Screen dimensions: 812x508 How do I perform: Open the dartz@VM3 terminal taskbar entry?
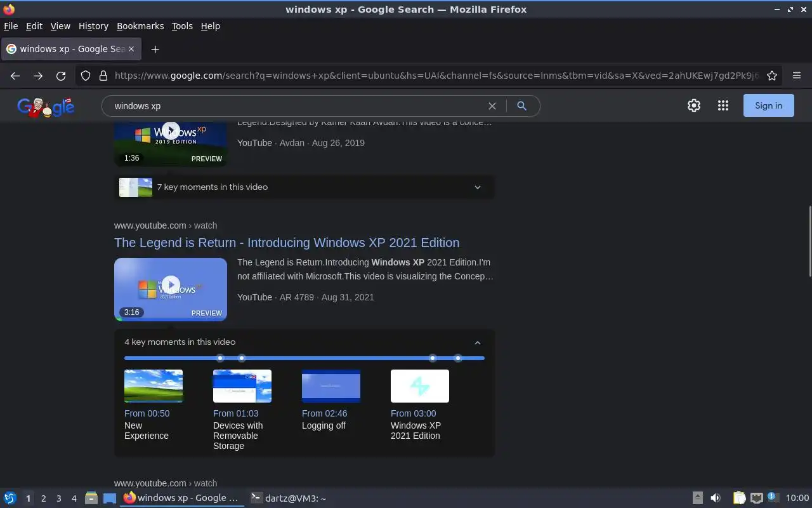[289, 498]
